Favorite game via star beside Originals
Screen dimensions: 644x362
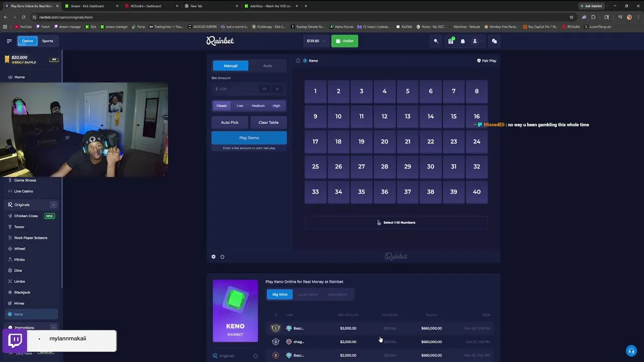click(255, 356)
